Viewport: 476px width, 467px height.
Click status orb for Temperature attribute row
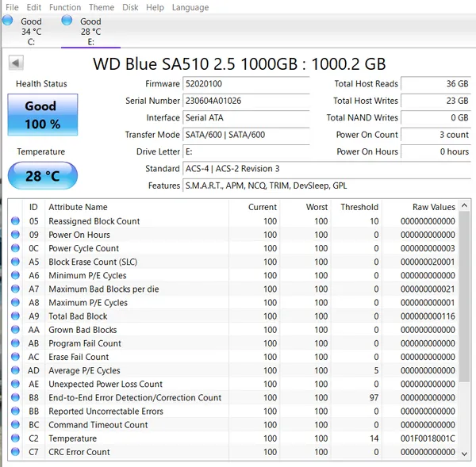(x=15, y=438)
